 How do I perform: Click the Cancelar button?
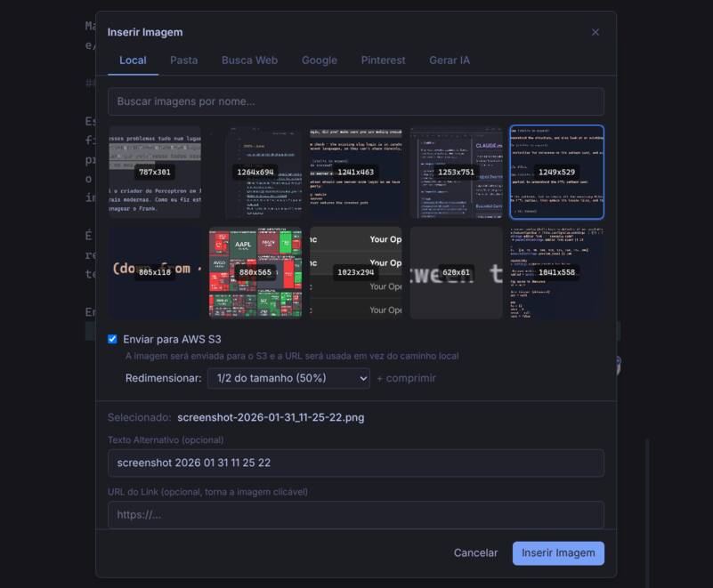click(x=476, y=552)
